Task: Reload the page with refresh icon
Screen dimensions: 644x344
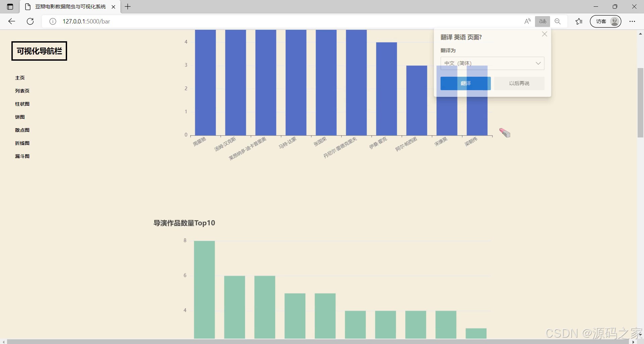Action: coord(30,21)
